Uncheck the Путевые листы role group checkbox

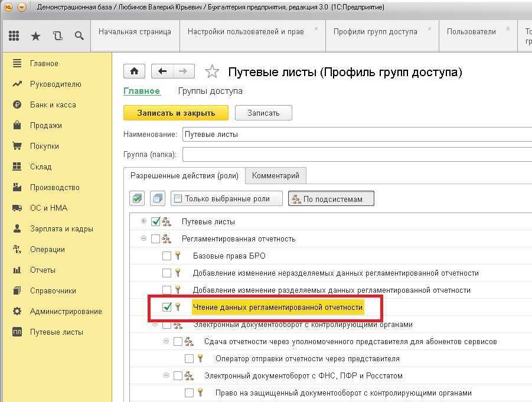coord(156,221)
